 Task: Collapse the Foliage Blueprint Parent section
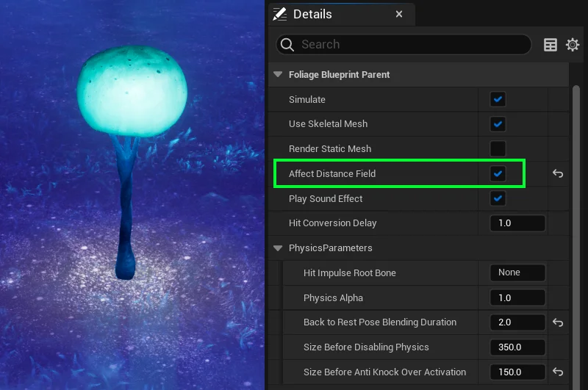[x=278, y=75]
